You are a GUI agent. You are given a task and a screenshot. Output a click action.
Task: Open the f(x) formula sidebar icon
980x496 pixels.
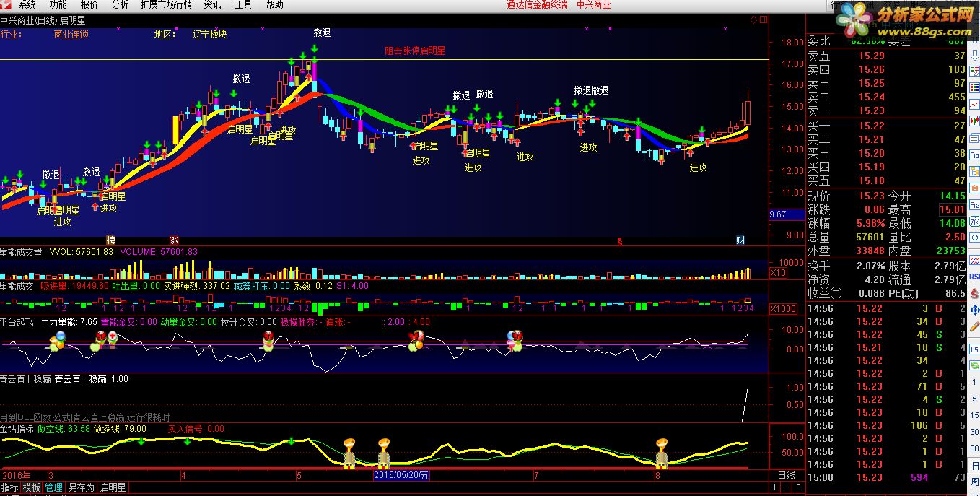[974, 221]
